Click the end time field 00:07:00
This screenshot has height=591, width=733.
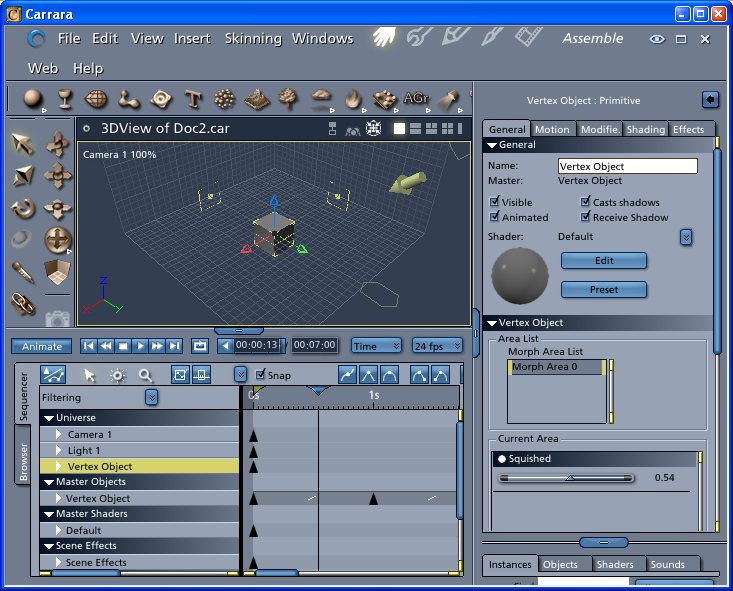point(315,345)
